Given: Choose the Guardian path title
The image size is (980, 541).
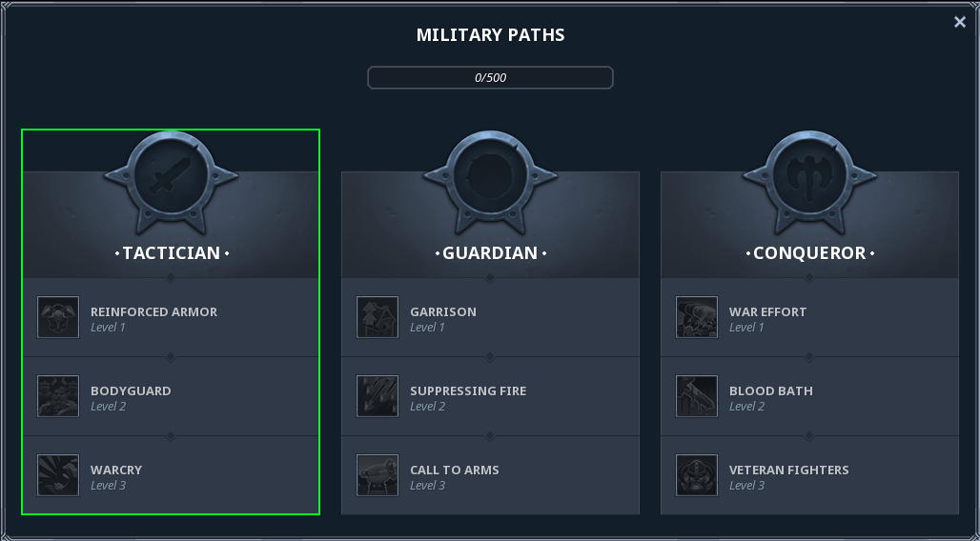Looking at the screenshot, I should click(x=490, y=253).
